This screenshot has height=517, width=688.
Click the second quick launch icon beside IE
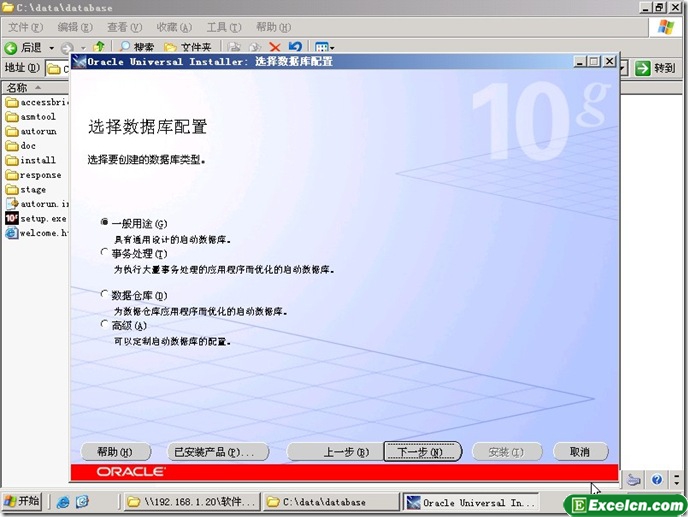click(82, 502)
